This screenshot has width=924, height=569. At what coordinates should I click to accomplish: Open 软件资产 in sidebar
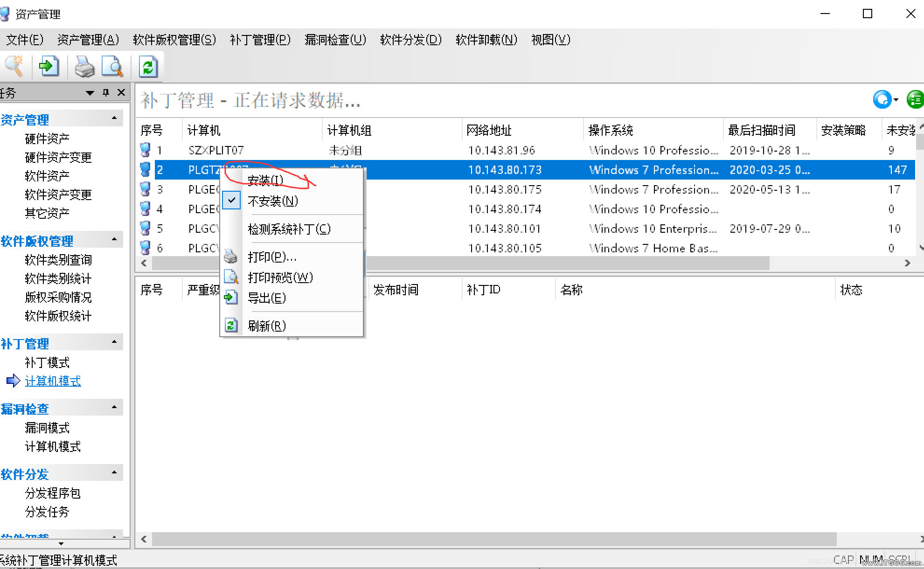coord(47,176)
